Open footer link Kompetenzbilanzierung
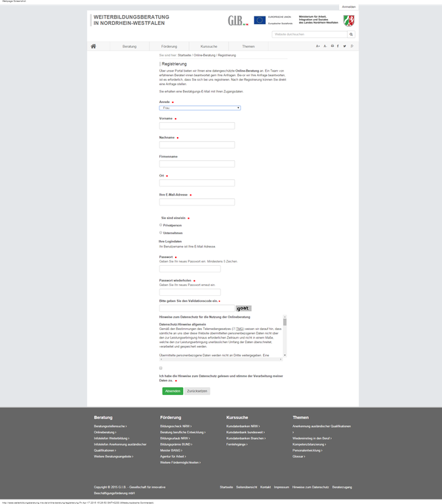442x504 pixels. click(x=309, y=444)
